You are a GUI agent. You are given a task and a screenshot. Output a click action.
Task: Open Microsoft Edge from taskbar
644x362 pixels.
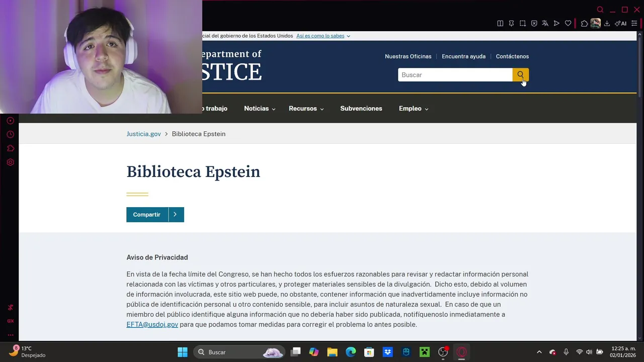click(351, 352)
